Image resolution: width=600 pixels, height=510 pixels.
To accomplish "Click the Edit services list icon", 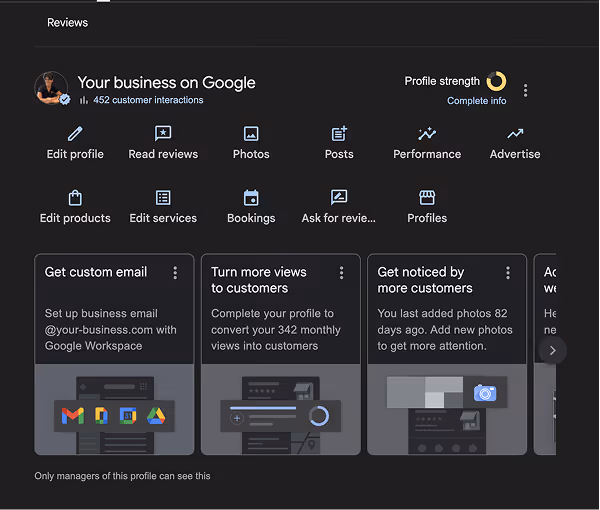I will click(163, 198).
